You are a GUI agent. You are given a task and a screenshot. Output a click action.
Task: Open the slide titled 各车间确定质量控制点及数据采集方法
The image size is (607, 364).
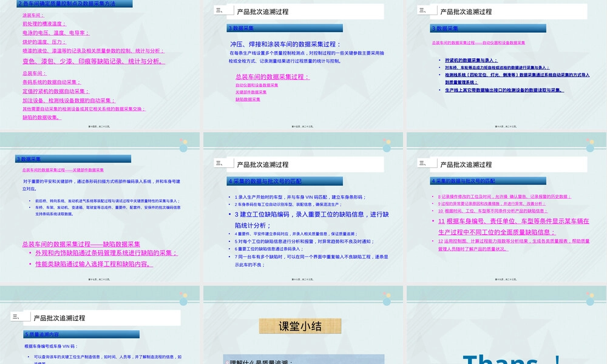pos(100,65)
